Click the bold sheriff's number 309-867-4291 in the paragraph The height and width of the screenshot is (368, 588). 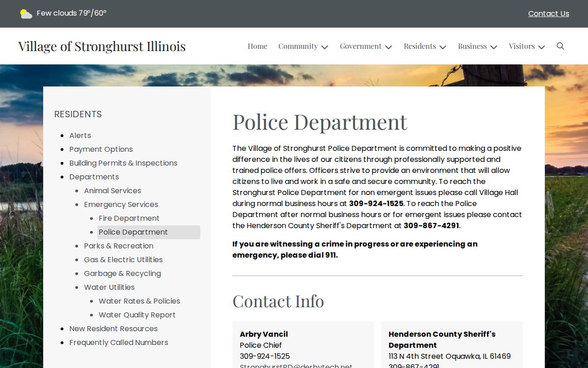(431, 225)
